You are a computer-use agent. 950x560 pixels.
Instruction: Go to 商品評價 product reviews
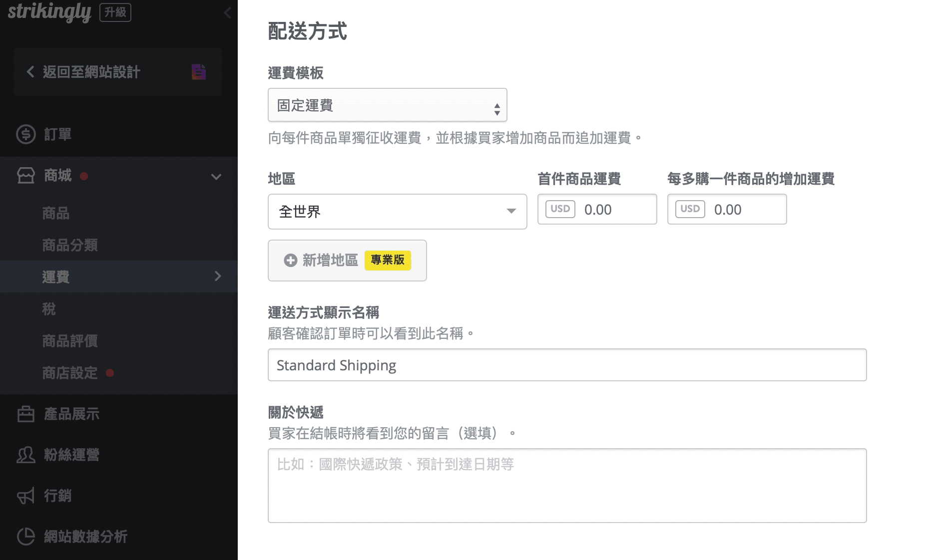(70, 341)
